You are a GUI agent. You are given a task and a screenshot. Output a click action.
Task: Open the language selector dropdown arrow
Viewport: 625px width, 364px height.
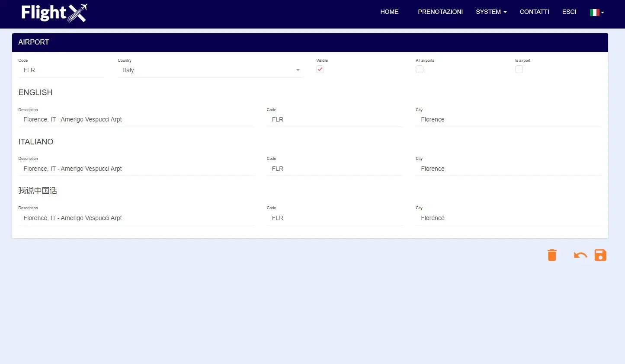pos(602,13)
